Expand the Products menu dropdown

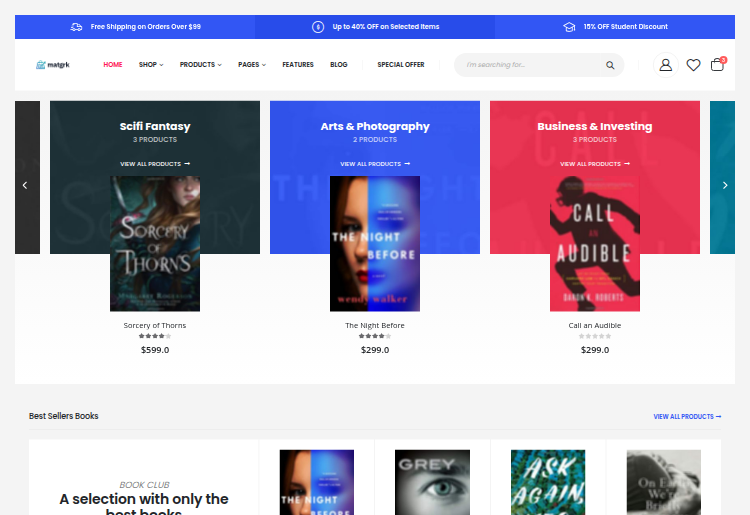pyautogui.click(x=200, y=65)
